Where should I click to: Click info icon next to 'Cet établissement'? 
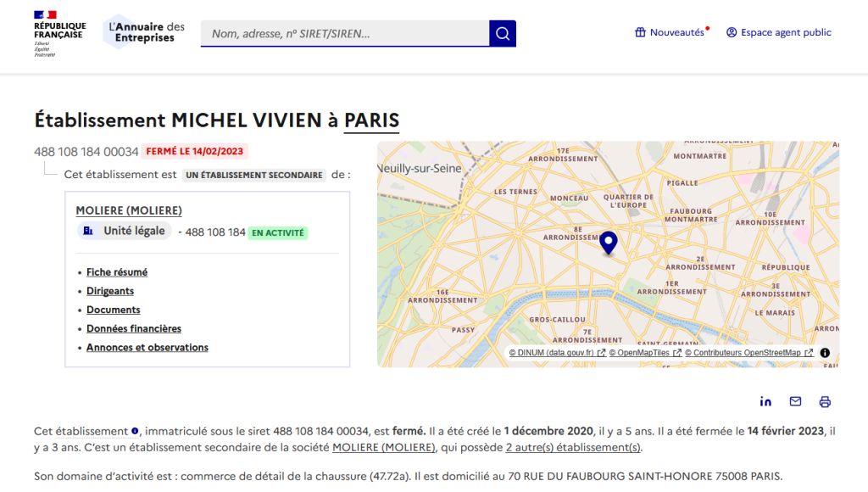pyautogui.click(x=135, y=431)
